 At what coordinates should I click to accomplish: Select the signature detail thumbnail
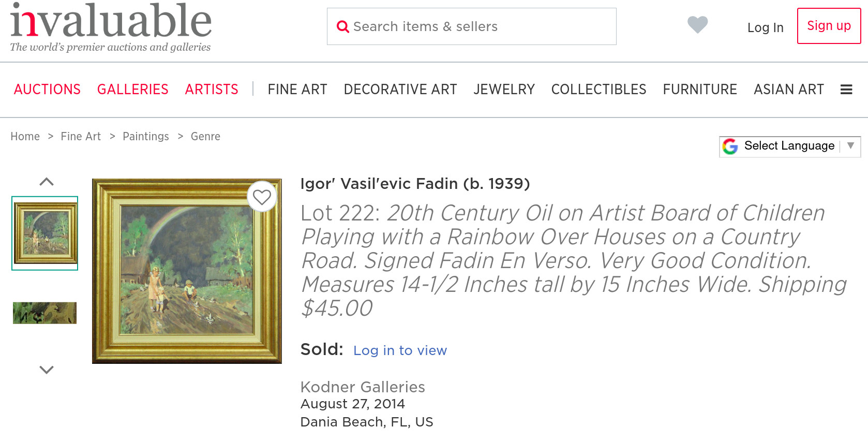[x=45, y=313]
